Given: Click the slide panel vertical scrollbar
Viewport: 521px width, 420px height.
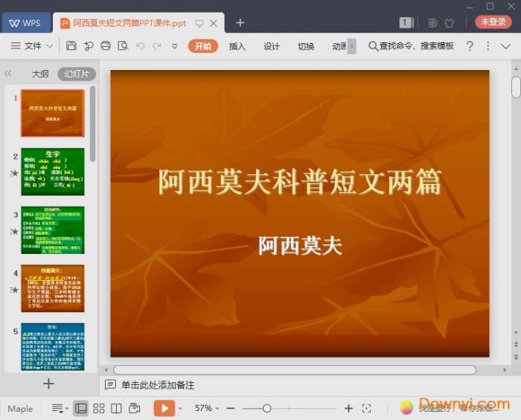Looking at the screenshot, I should click(93, 124).
